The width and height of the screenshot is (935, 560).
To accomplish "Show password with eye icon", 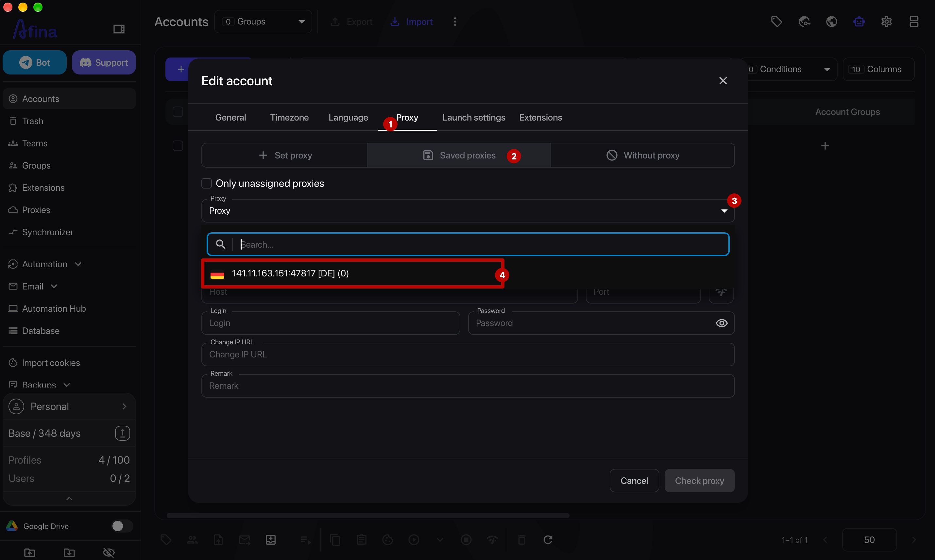I will 721,323.
